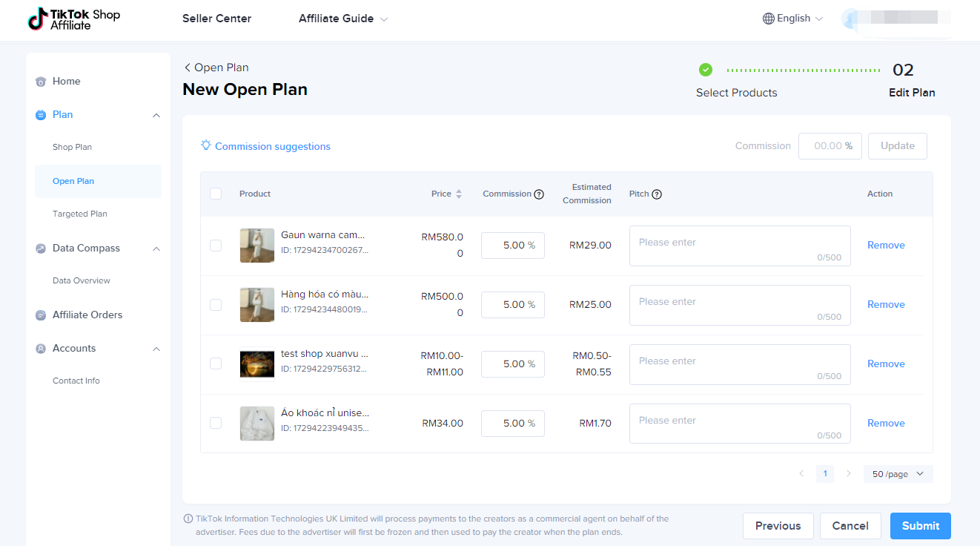
Task: Open the 50 /page size dropdown
Action: tap(898, 474)
